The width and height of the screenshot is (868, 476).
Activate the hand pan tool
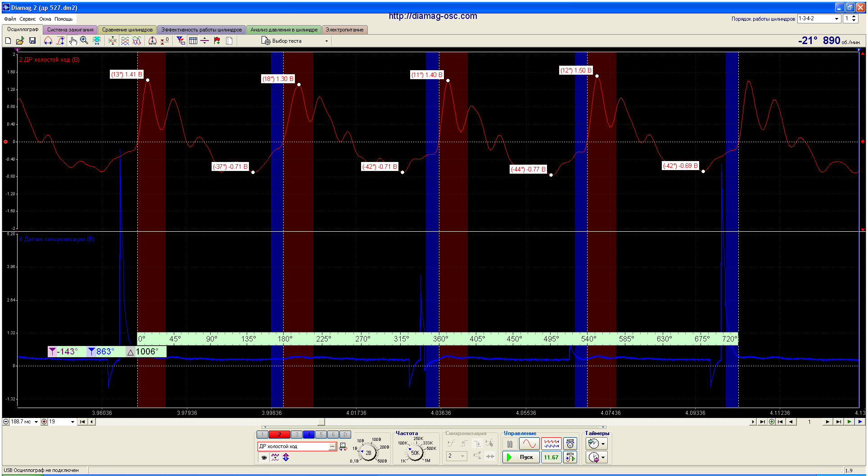pyautogui.click(x=72, y=41)
